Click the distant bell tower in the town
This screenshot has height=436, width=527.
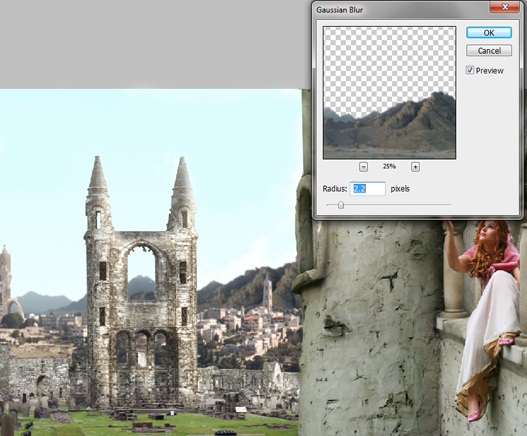click(x=267, y=292)
